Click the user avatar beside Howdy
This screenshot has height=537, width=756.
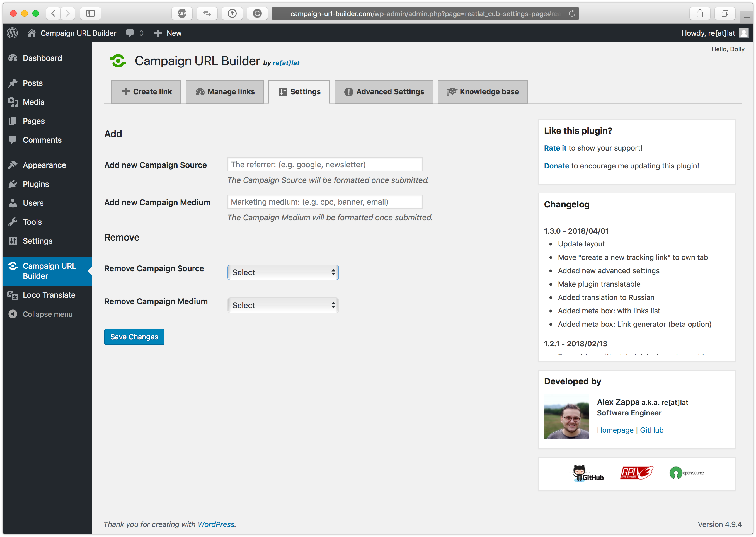(x=744, y=33)
